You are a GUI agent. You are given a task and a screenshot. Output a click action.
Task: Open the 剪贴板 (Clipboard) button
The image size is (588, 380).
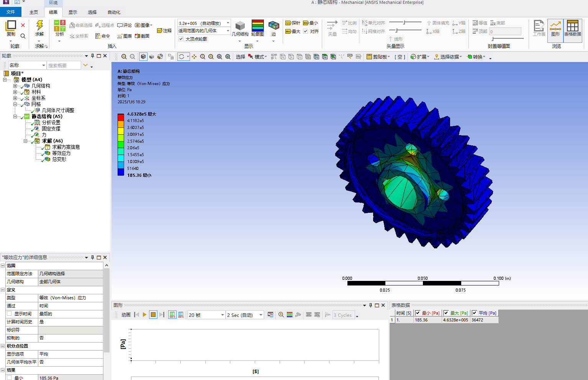(378, 57)
